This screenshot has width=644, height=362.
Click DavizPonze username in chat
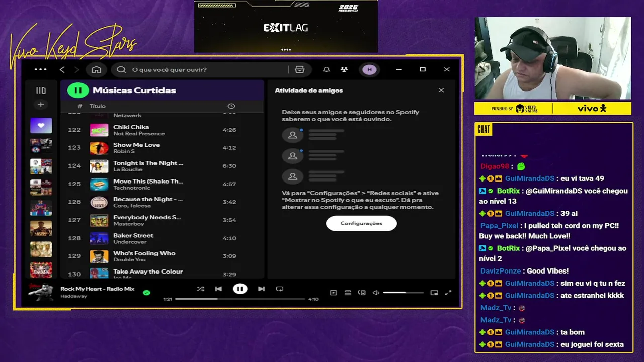[501, 271]
